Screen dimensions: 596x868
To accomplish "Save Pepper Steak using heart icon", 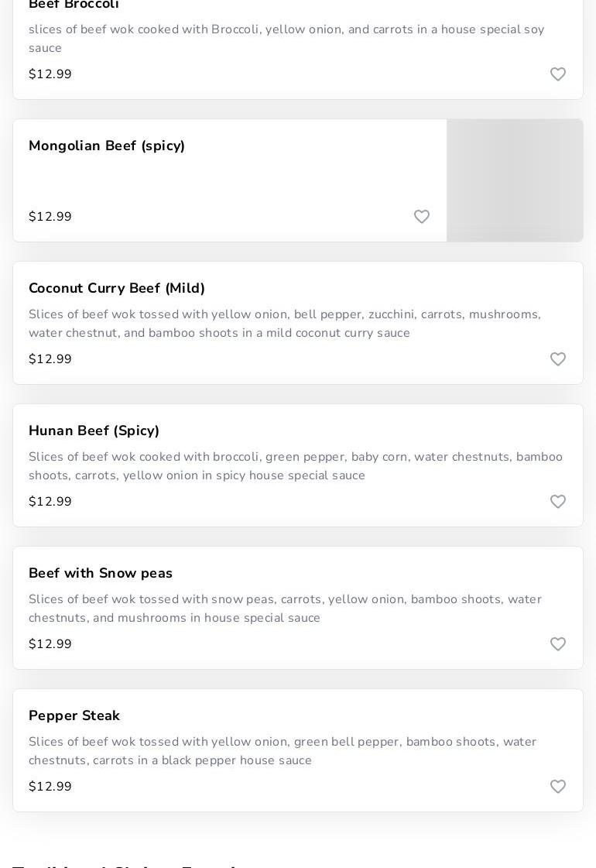I will (x=558, y=787).
